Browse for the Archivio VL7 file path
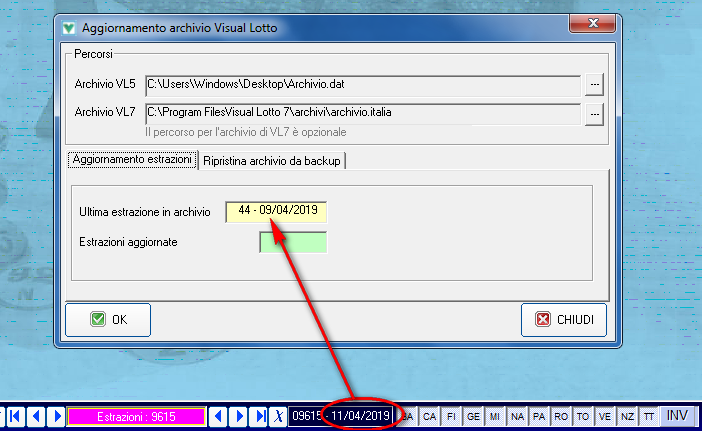 click(594, 115)
